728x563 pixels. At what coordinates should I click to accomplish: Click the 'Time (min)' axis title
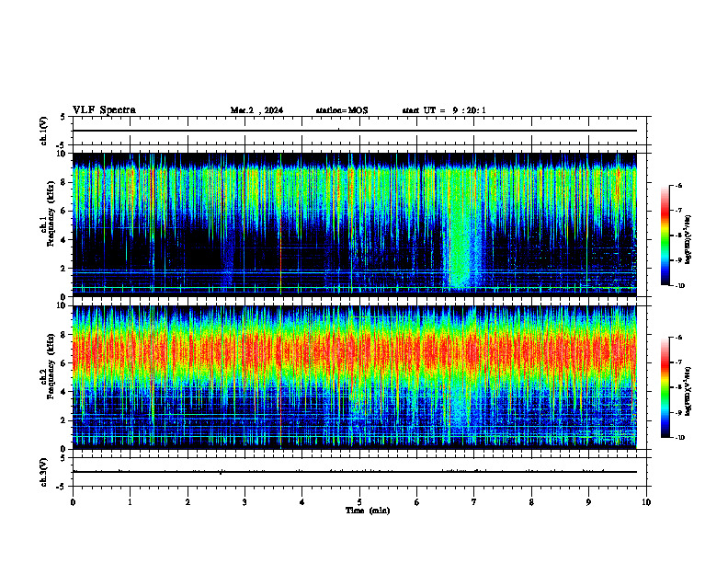368,511
